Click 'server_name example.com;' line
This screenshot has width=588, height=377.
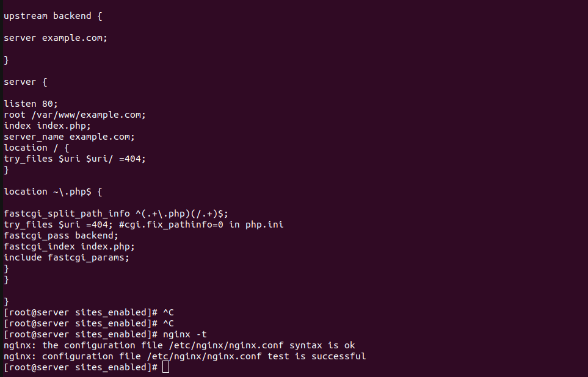(x=70, y=137)
